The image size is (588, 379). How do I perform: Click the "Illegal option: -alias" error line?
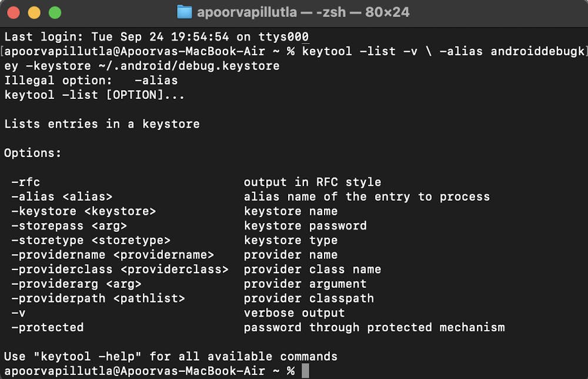(91, 80)
